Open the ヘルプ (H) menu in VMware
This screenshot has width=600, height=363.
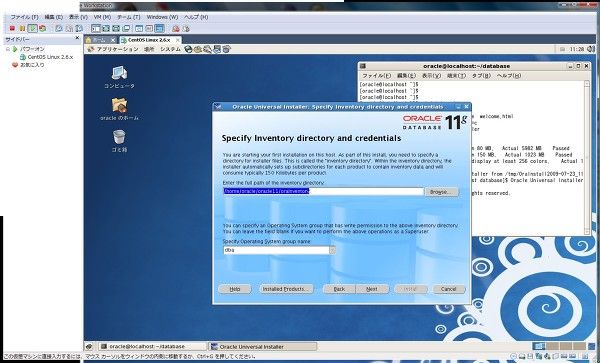[x=196, y=17]
